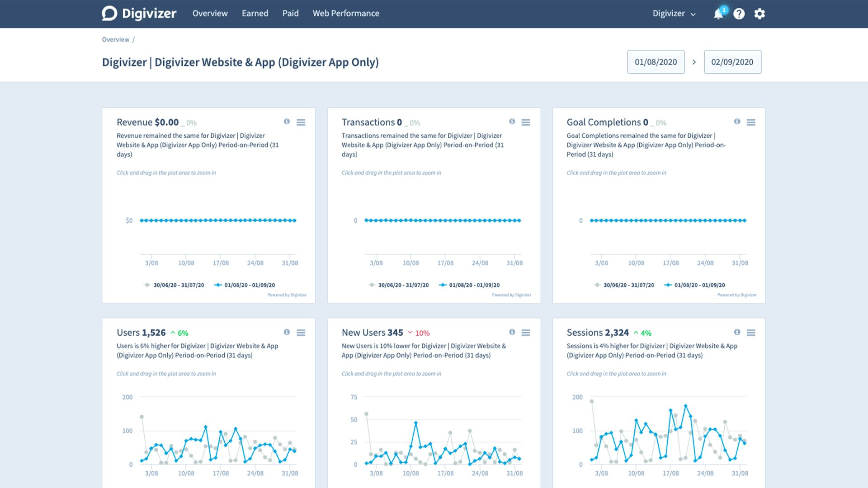Toggle the 30/06/20 - 31/07/20 series in the Revenue legend
The height and width of the screenshot is (488, 868).
click(178, 285)
